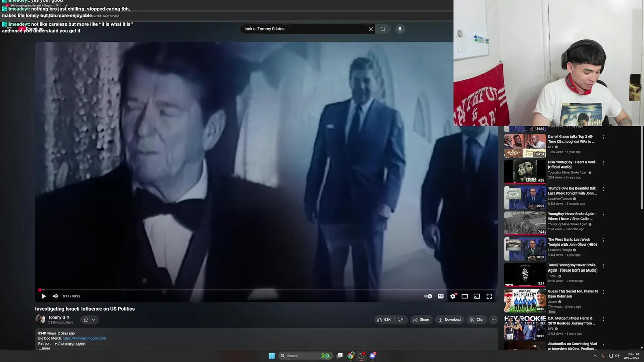The height and width of the screenshot is (362, 644).
Task: Click the '834K views 2 days ago' text
Action: 56,333
